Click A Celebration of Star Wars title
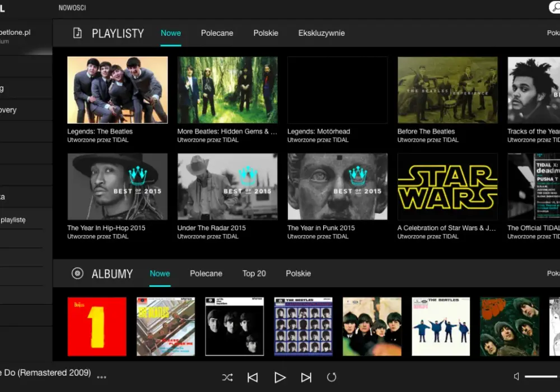Screen dimensions: 560x392 pos(446,228)
